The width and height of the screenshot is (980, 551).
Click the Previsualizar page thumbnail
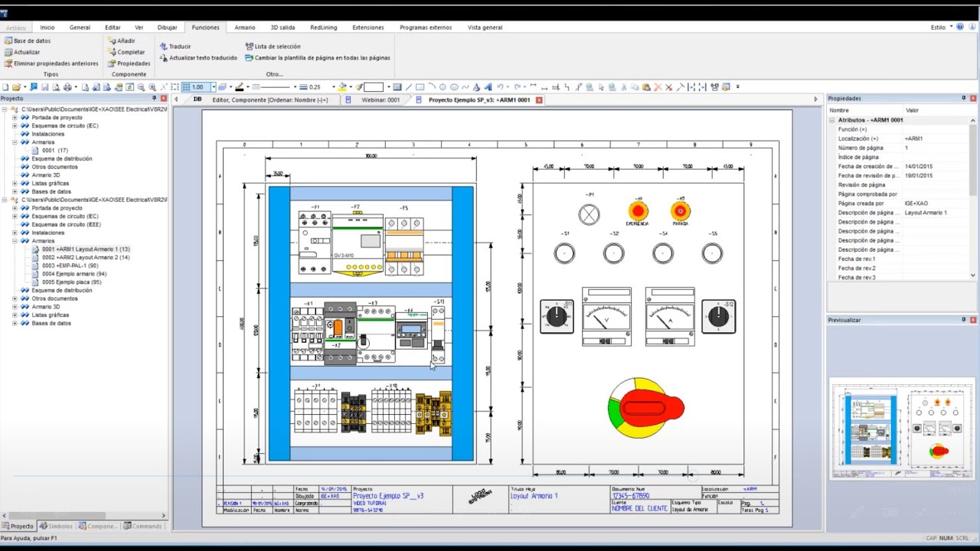(900, 428)
